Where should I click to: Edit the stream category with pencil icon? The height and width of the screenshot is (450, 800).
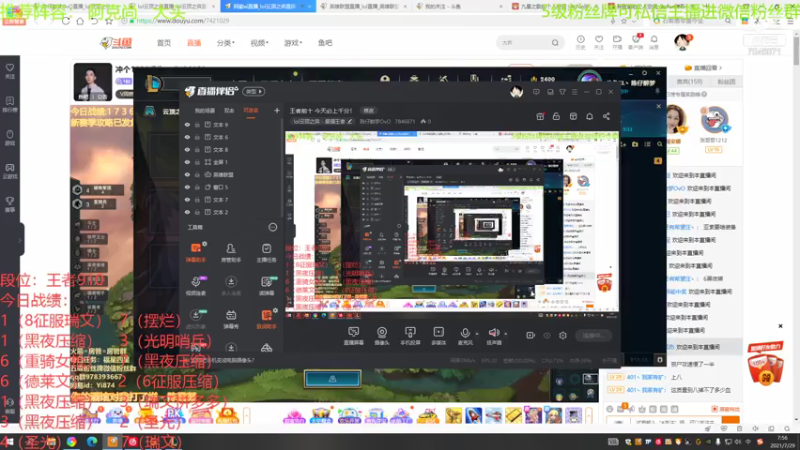[x=349, y=121]
